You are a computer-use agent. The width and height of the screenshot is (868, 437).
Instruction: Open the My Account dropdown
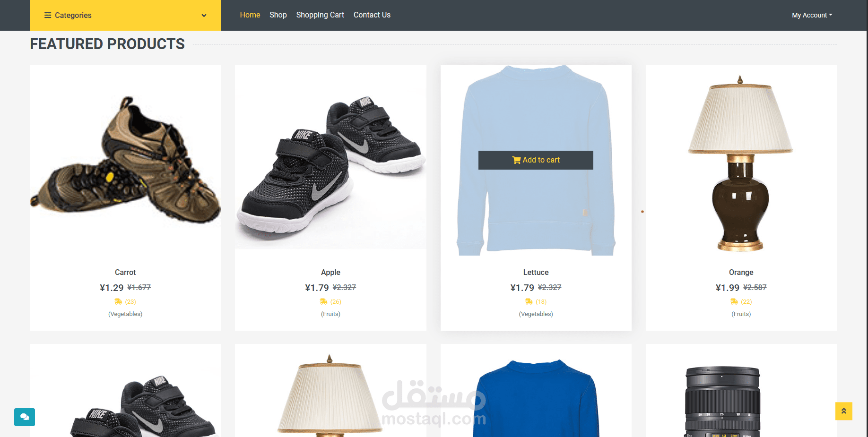point(812,15)
